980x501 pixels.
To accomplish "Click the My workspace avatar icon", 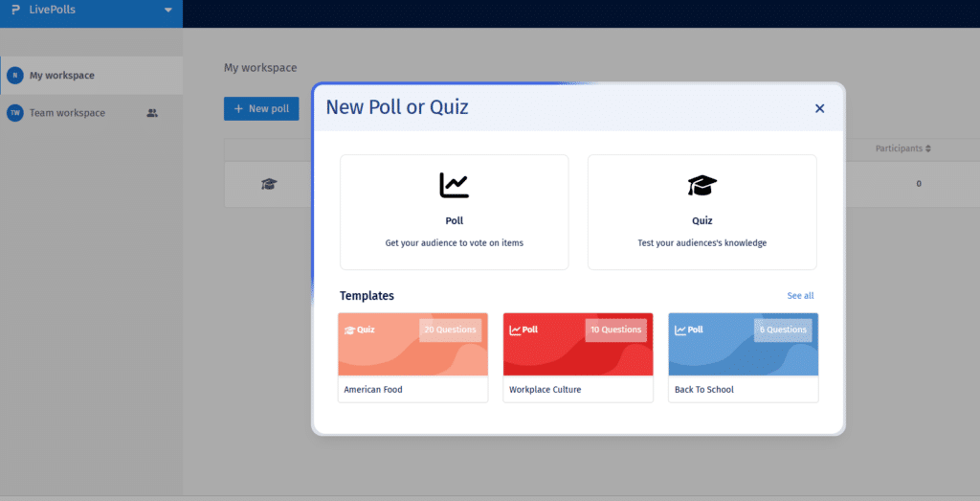I will 14,75.
